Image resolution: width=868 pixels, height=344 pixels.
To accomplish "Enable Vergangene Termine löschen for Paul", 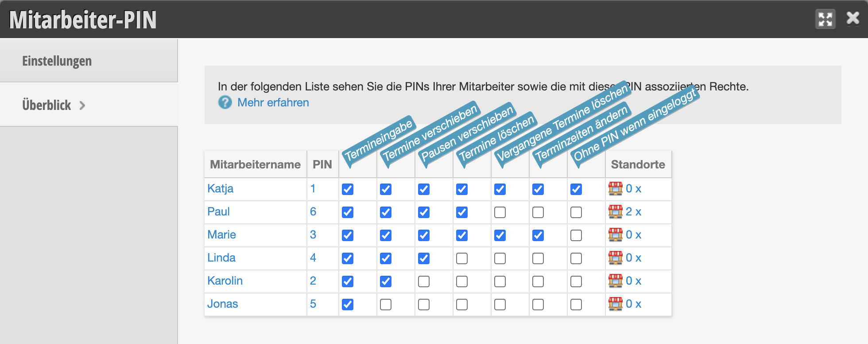I will [x=500, y=212].
